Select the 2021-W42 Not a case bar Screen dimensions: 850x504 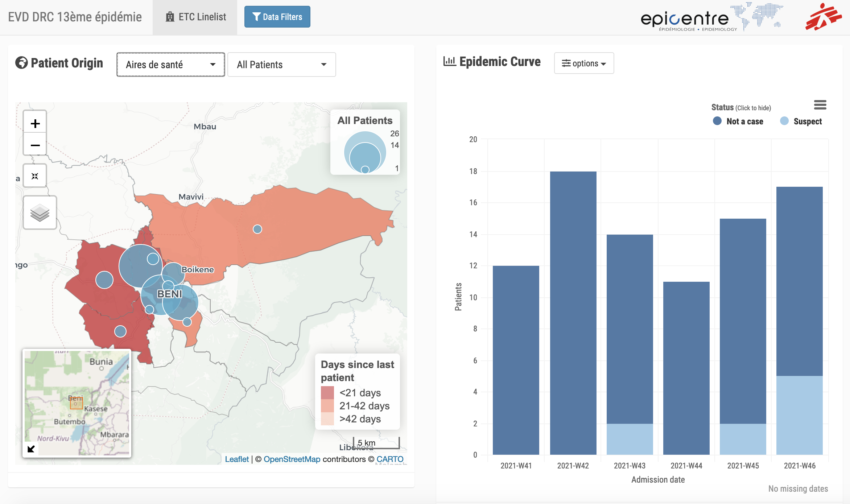click(x=573, y=313)
